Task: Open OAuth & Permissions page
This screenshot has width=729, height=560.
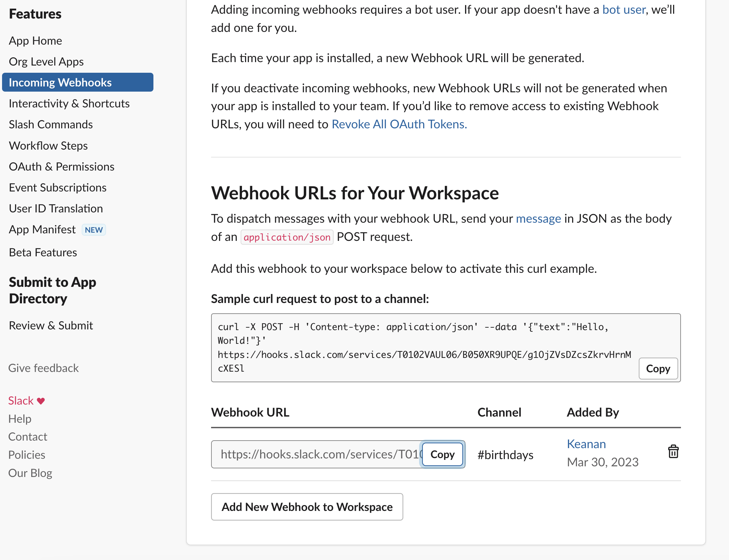Action: pyautogui.click(x=62, y=167)
